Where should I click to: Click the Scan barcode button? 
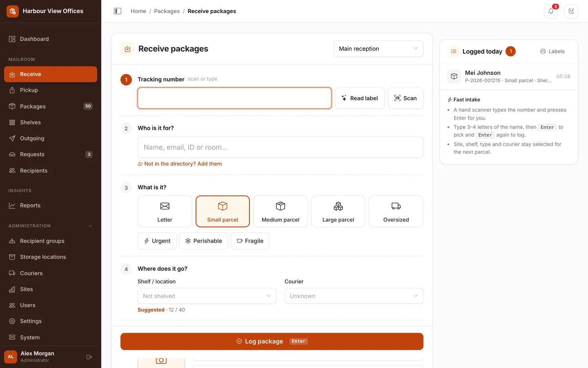[405, 98]
